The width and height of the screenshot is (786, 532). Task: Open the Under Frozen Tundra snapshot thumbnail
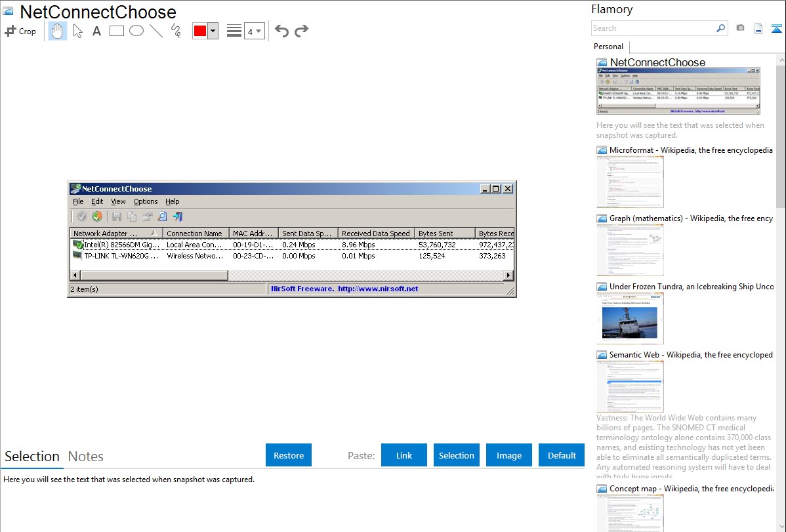tap(630, 318)
